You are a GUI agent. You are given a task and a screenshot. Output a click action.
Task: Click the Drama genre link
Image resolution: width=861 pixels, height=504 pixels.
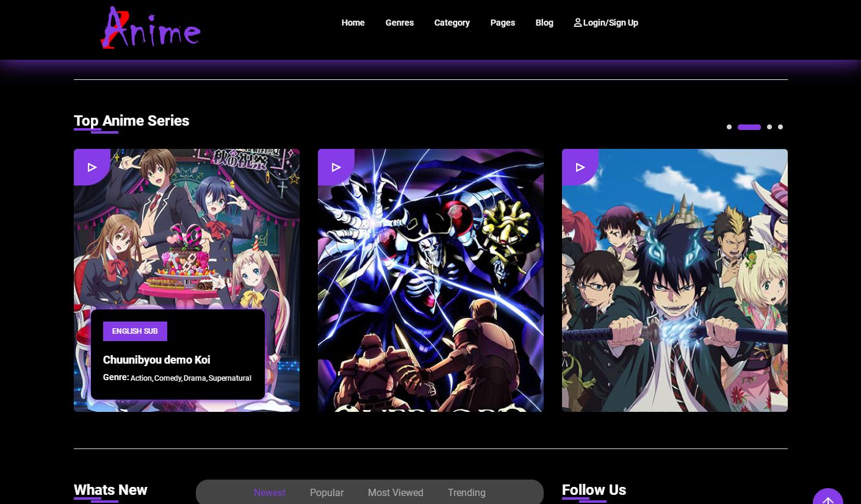coord(195,378)
